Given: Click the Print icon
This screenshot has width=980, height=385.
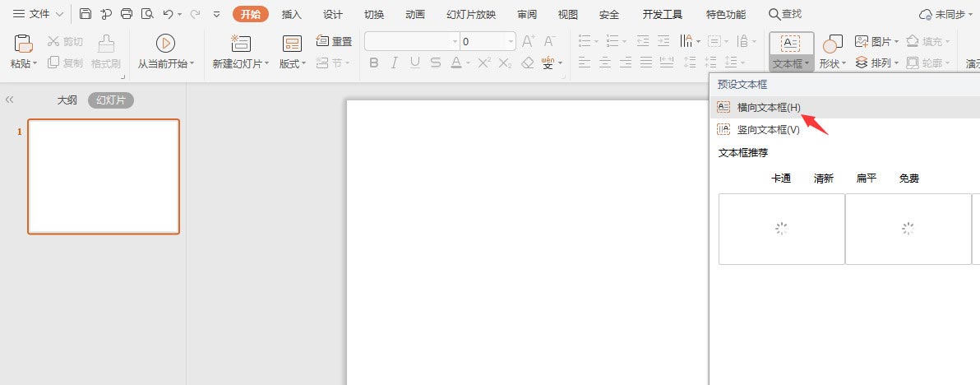Looking at the screenshot, I should pos(127,14).
